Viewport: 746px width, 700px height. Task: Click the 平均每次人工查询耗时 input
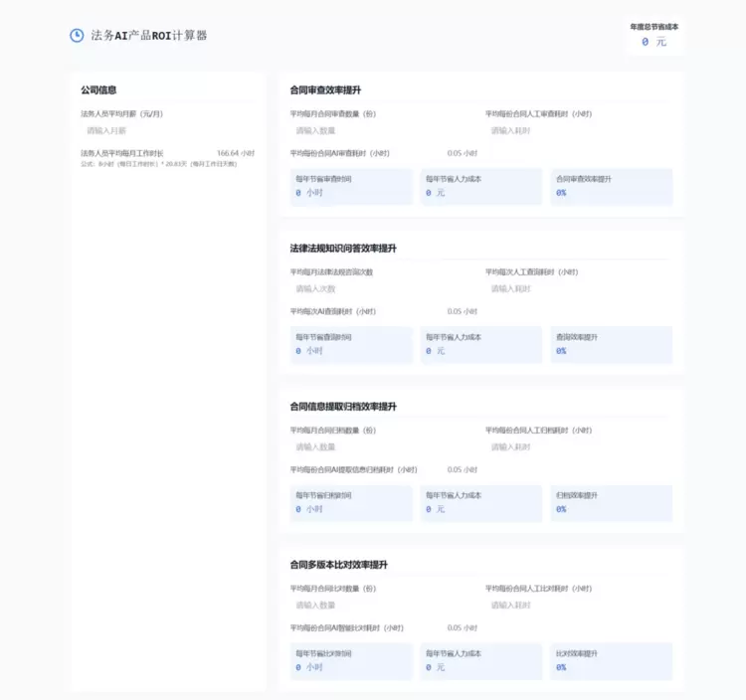click(577, 288)
